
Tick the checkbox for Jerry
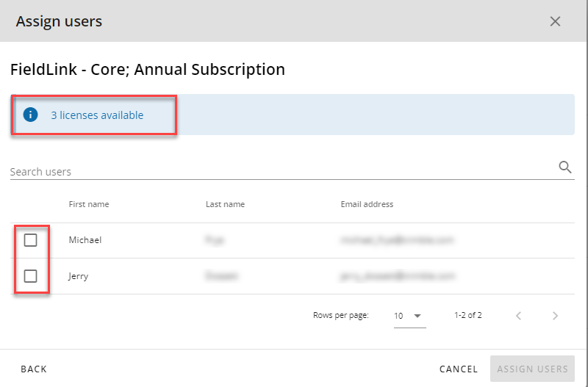pyautogui.click(x=30, y=276)
